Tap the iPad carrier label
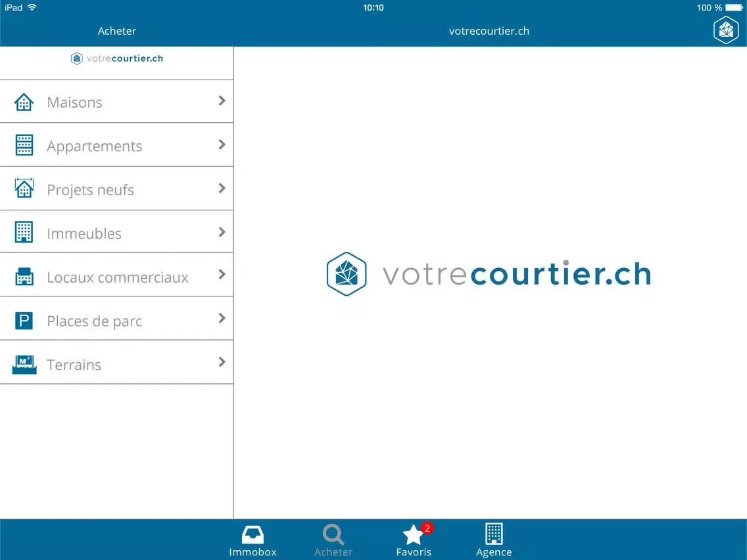Screen dimensions: 747x560 click(13, 8)
